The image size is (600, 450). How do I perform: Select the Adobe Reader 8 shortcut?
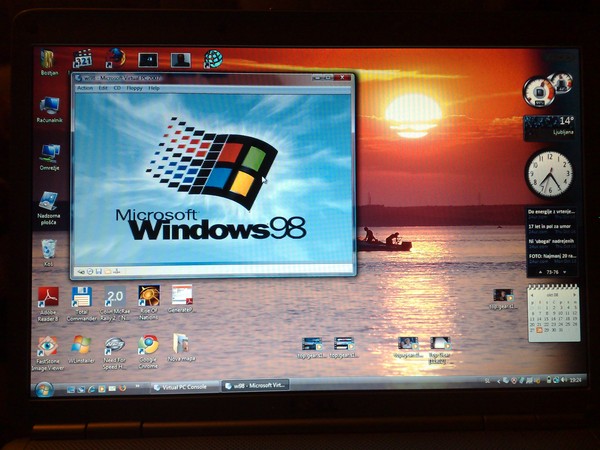coord(48,304)
